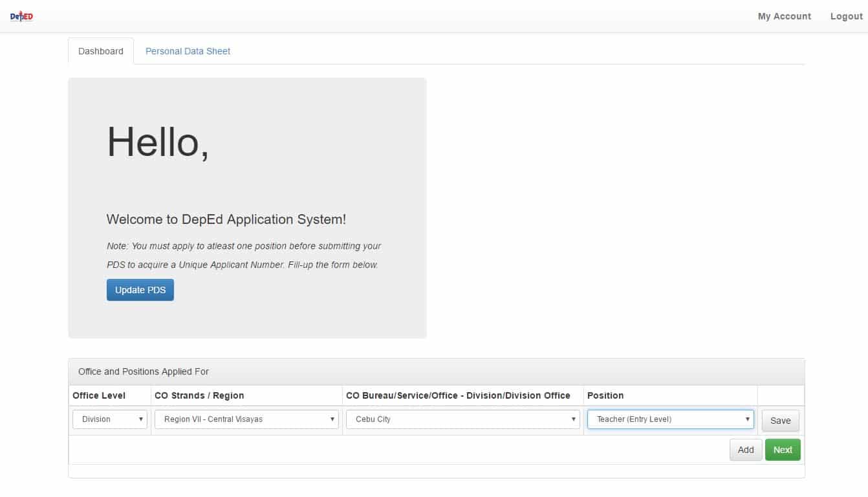Open the Office Level dropdown showing Division
This screenshot has width=868, height=497.
[x=110, y=419]
